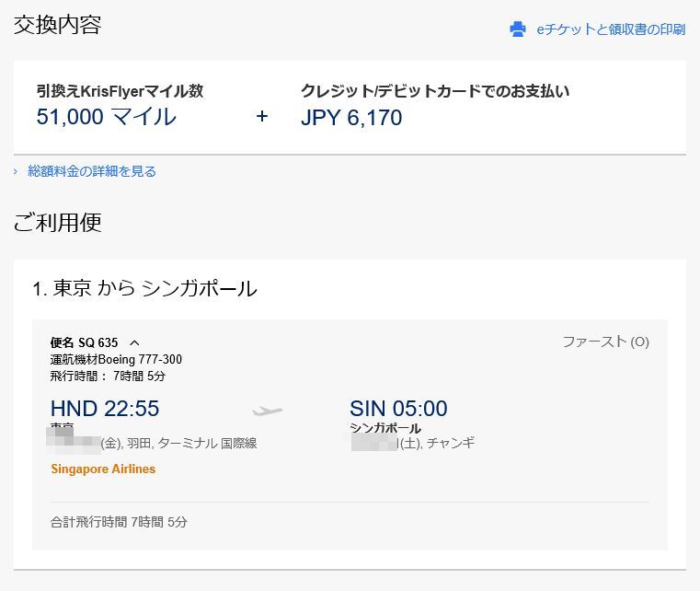700x591 pixels.
Task: Open eチケットと領収書の印刷 link
Action: click(x=611, y=29)
